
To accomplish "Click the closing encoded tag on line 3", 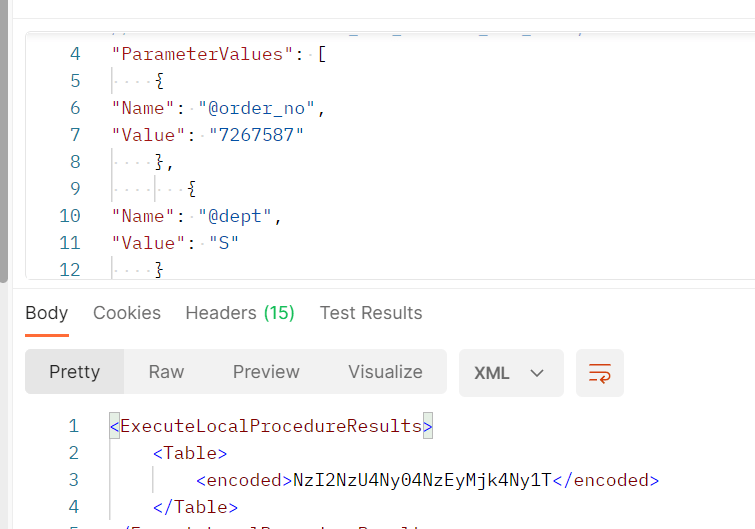I will [x=606, y=480].
